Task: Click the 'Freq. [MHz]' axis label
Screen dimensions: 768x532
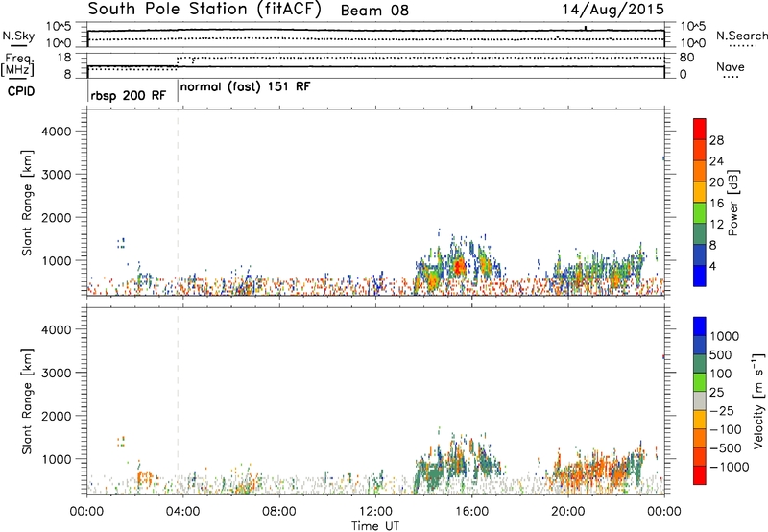Action: pyautogui.click(x=17, y=65)
